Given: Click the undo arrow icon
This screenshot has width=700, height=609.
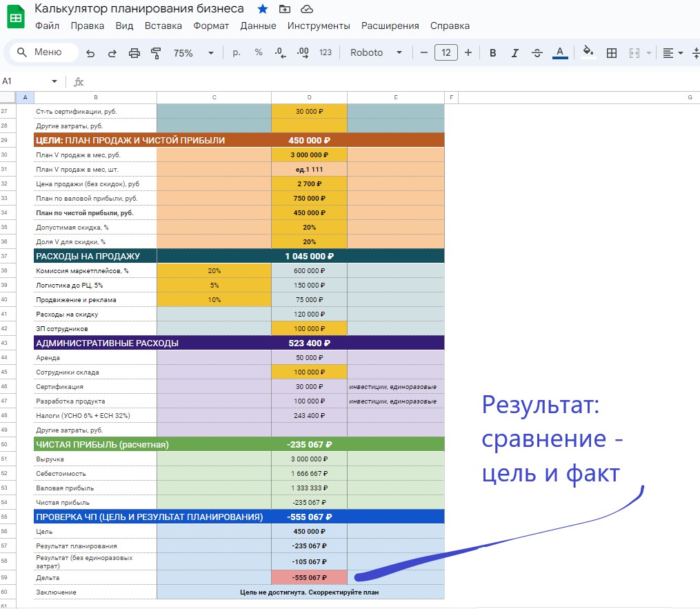Looking at the screenshot, I should point(90,53).
